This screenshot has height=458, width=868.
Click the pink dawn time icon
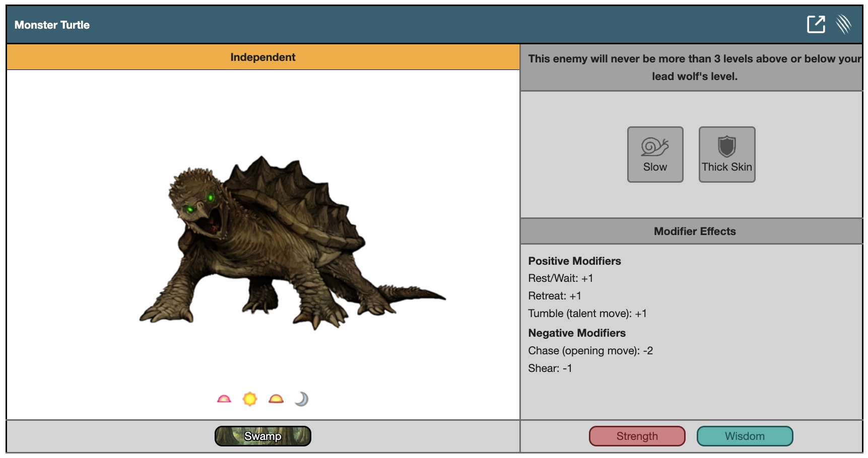pyautogui.click(x=224, y=399)
